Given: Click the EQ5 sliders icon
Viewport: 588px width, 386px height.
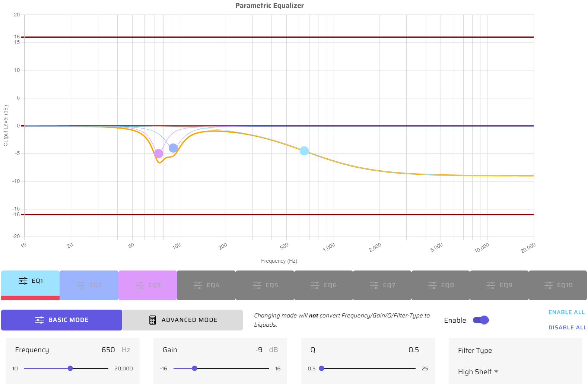Looking at the screenshot, I should 257,285.
